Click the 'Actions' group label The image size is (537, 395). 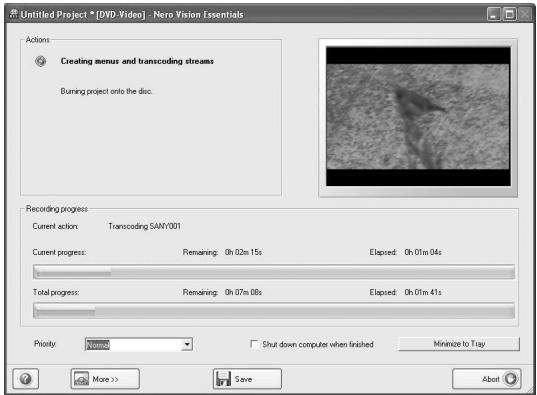[38, 40]
